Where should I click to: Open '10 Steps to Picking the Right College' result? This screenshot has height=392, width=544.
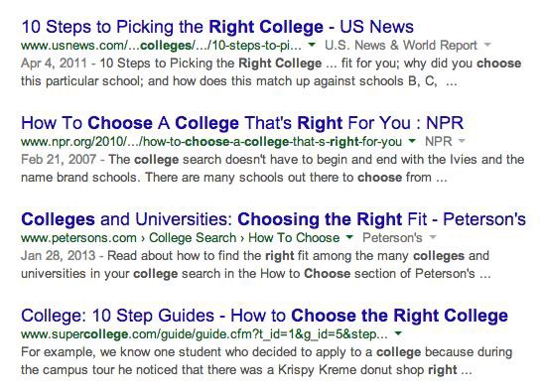coord(217,27)
